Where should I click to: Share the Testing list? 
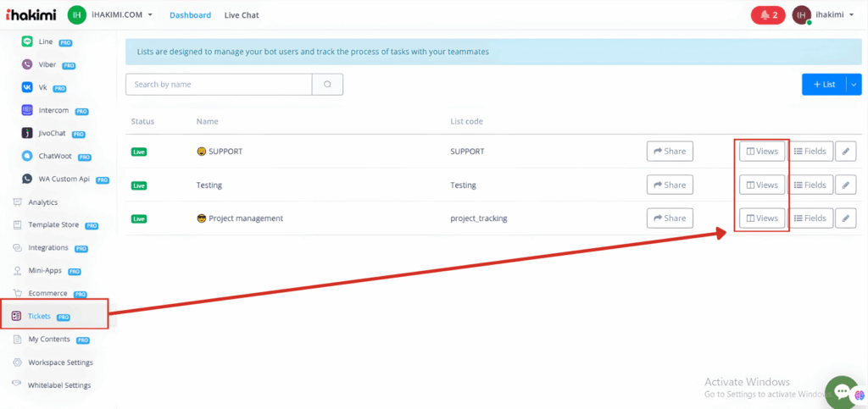pyautogui.click(x=669, y=185)
